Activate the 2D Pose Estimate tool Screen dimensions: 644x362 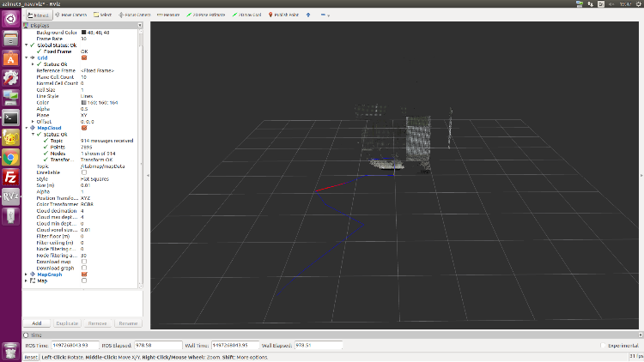pyautogui.click(x=208, y=15)
